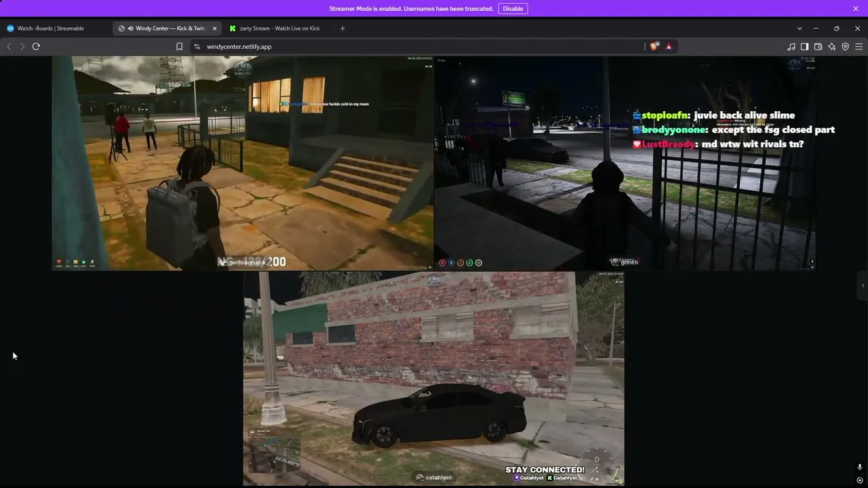Image resolution: width=868 pixels, height=488 pixels.
Task: Click the chat line 'md wtw wit rivals tn?'
Action: [x=753, y=144]
